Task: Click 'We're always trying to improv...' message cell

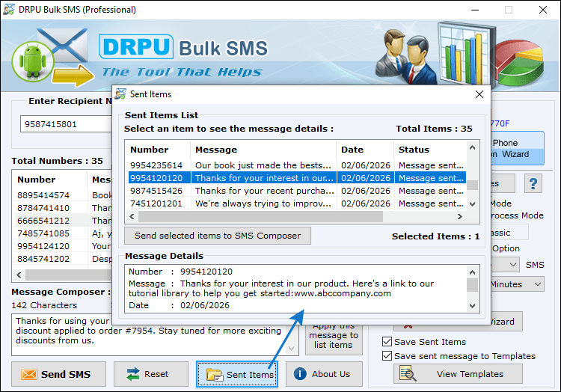Action: pyautogui.click(x=263, y=203)
